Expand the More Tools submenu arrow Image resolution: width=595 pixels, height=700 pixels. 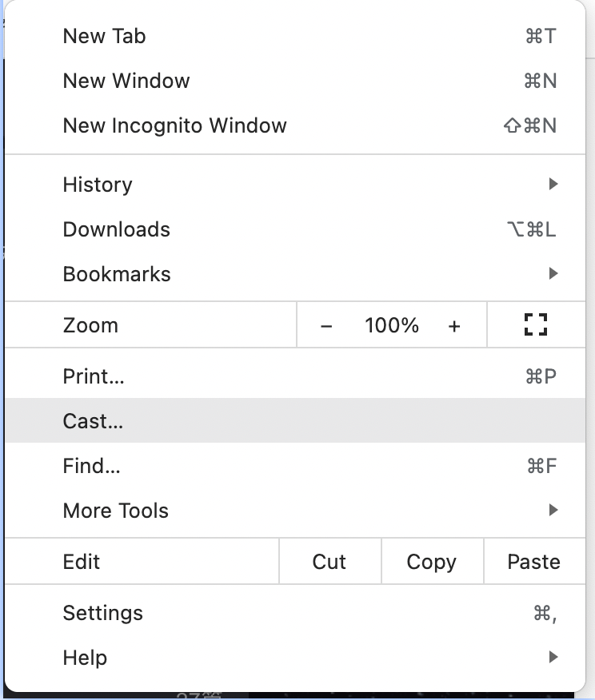[x=553, y=511]
